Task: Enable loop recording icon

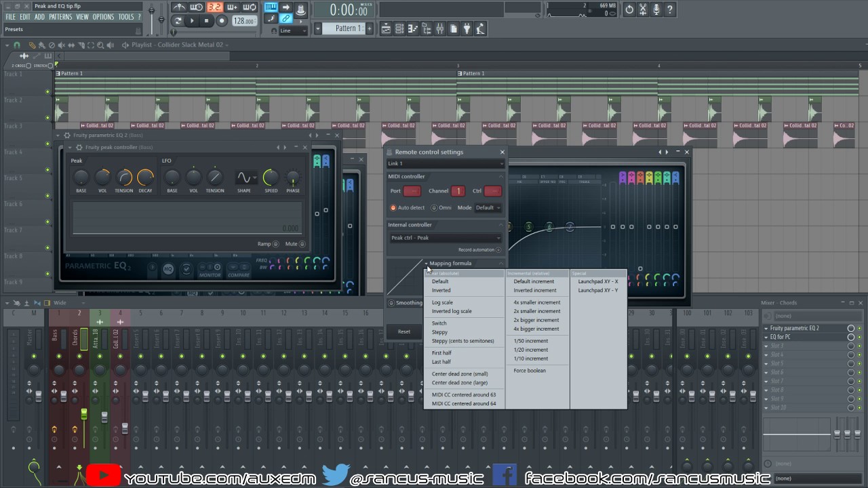Action: (x=250, y=7)
